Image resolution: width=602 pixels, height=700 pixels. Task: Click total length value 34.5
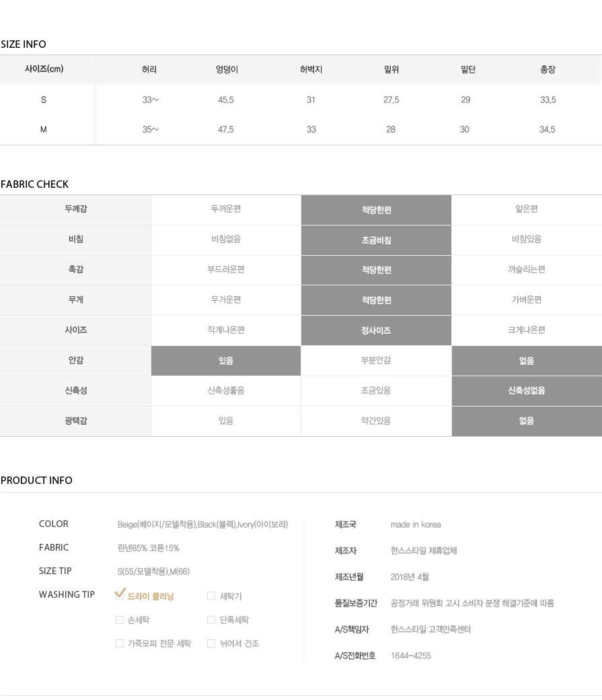click(x=548, y=129)
